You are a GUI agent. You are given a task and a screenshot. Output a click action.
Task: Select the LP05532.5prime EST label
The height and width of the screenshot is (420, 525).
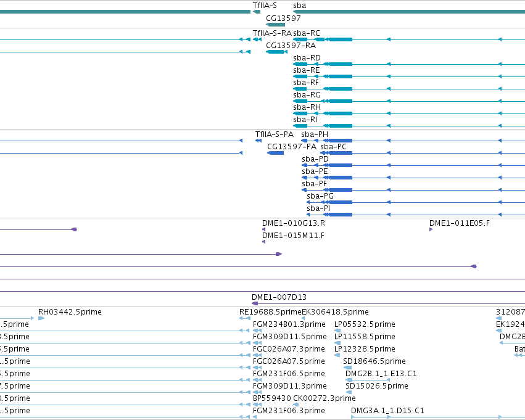[365, 324]
